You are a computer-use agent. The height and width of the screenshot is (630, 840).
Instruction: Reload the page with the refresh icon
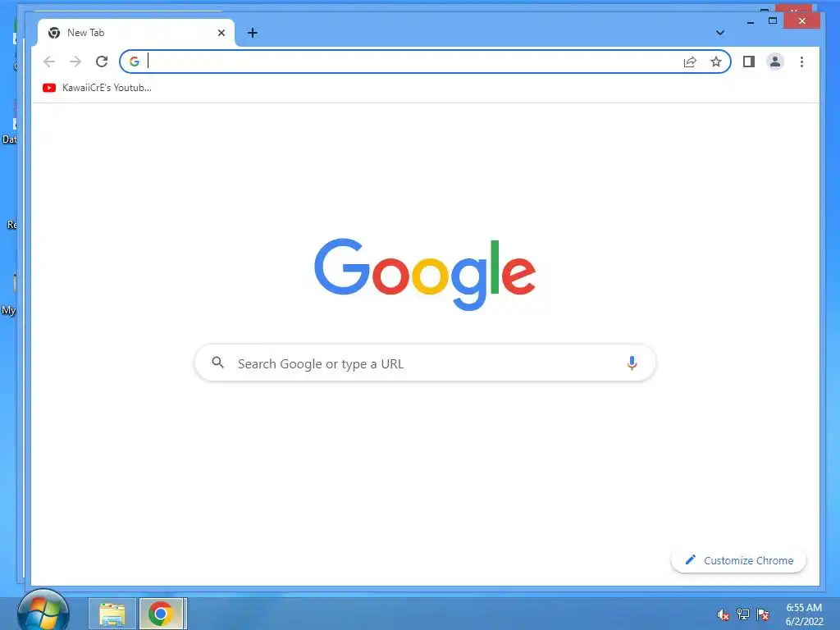point(102,62)
